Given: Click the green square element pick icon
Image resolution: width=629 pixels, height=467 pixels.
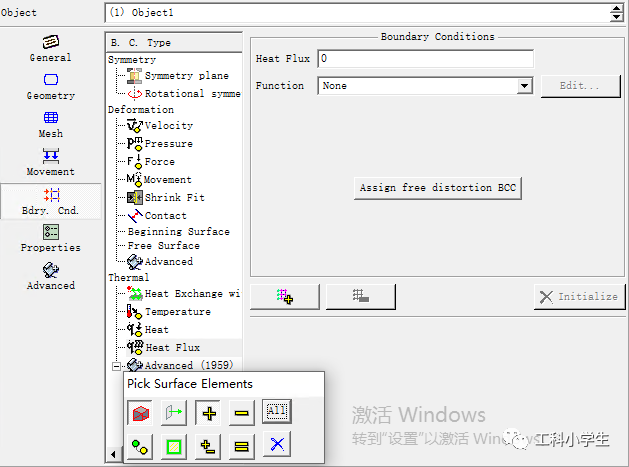Looking at the screenshot, I should 174,446.
